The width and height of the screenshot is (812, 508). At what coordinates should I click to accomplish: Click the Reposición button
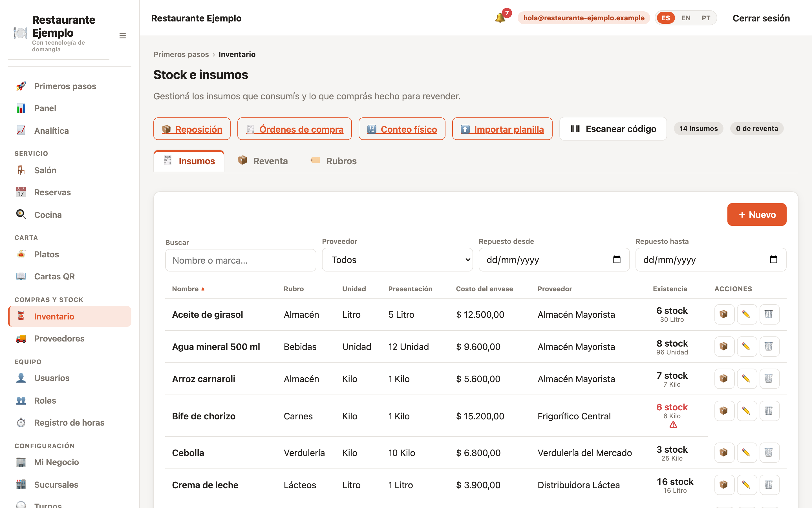192,129
